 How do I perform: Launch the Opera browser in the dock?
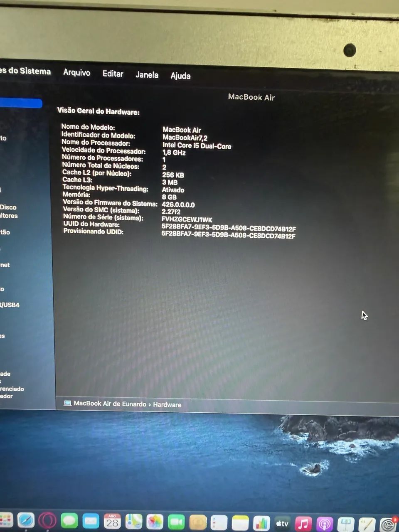pos(47,521)
